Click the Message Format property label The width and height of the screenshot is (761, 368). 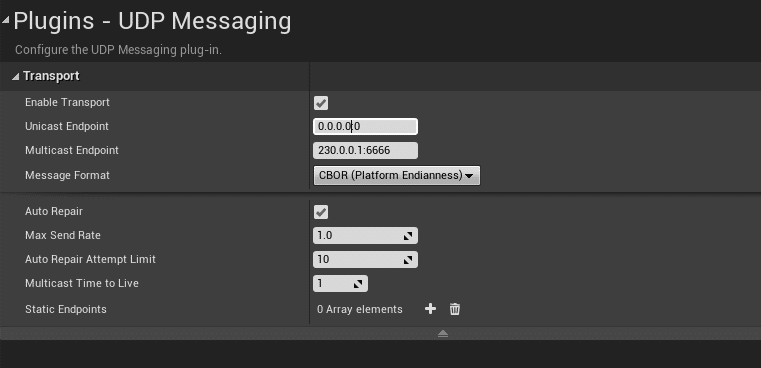point(67,175)
